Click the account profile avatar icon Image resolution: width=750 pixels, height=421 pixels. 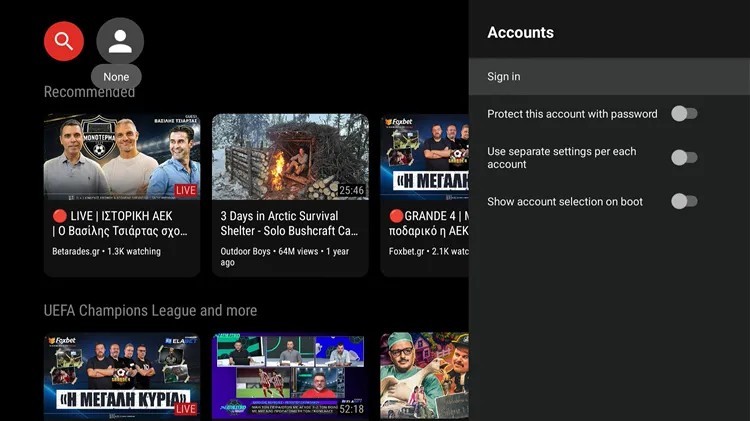(120, 41)
